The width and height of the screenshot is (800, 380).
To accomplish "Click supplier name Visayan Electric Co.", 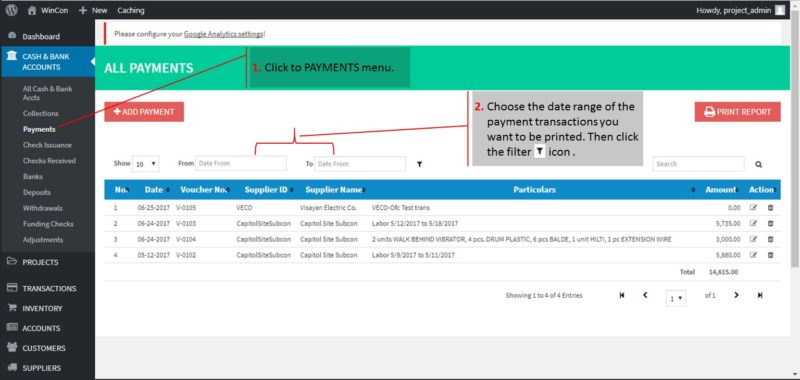I will tap(328, 208).
